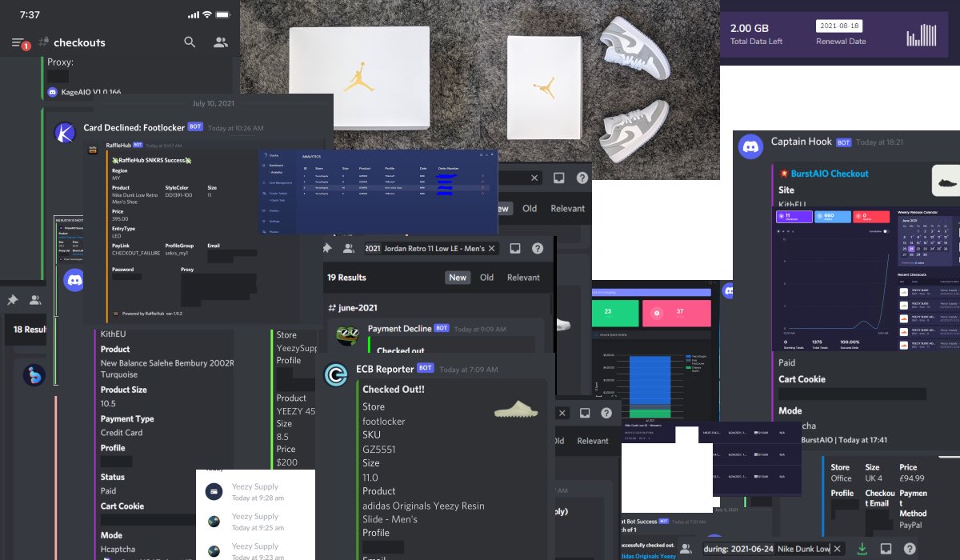Image resolution: width=960 pixels, height=560 pixels.
Task: Open Yeezy Supply notification at 9:28 am
Action: [254, 491]
